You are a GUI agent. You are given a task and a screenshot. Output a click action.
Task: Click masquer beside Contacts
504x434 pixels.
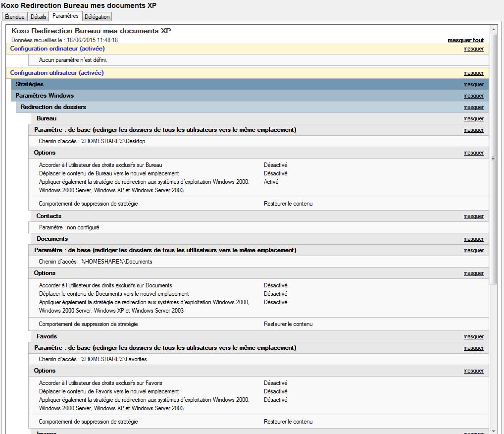(473, 216)
